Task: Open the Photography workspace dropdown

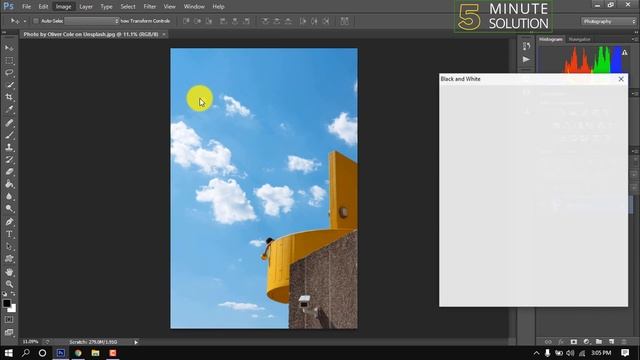Action: pos(609,21)
